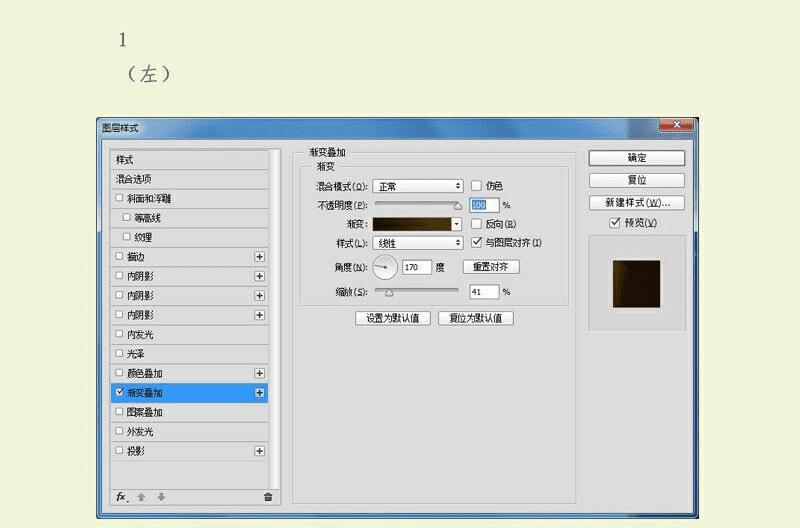
Task: Click the style preview thumbnail
Action: (x=636, y=284)
